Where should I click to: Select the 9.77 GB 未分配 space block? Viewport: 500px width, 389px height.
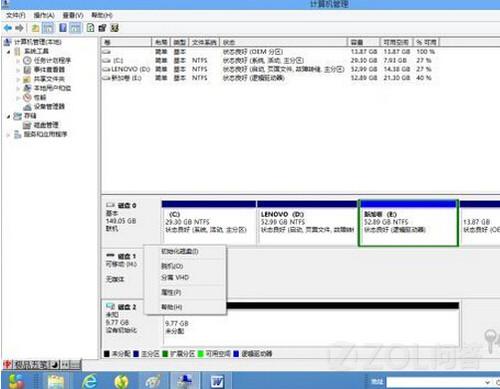311,324
